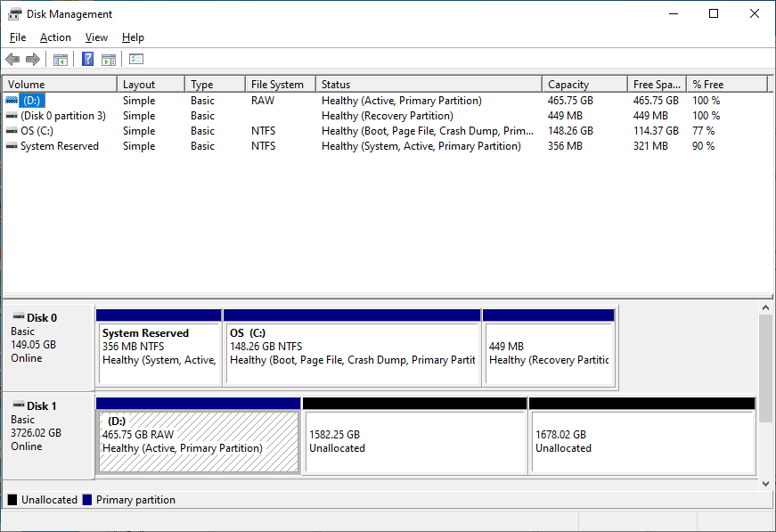The image size is (776, 532).
Task: Click the graphical view scrollbar down arrow
Action: tap(766, 482)
